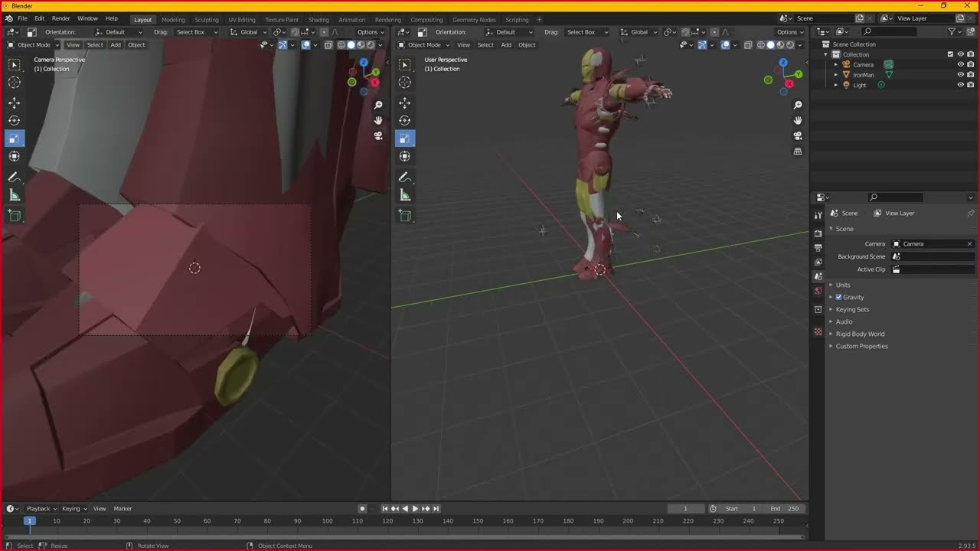Viewport: 980px width, 551px height.
Task: Open the Render properties tab
Action: point(818,233)
